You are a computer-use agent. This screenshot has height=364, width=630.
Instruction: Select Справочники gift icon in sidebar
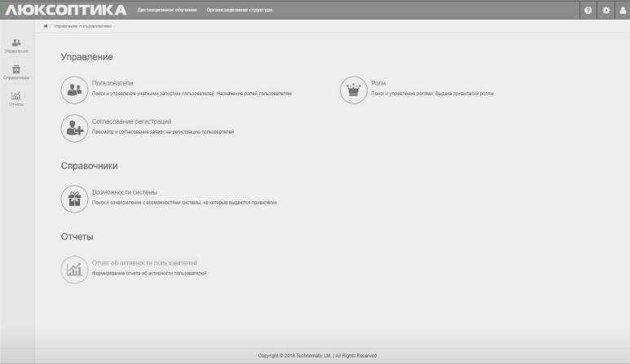pos(16,69)
